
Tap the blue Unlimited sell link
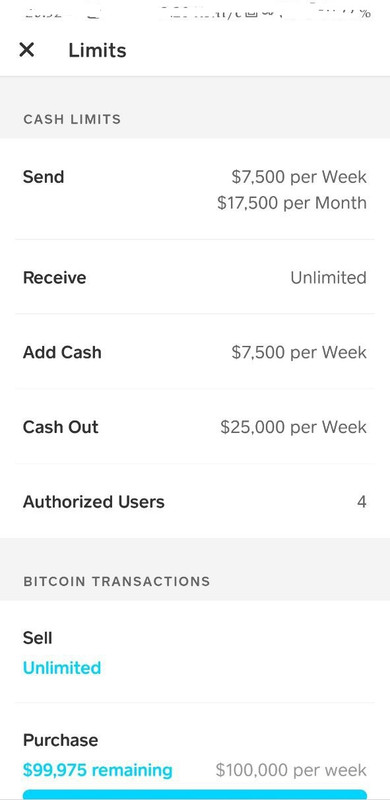(x=62, y=667)
